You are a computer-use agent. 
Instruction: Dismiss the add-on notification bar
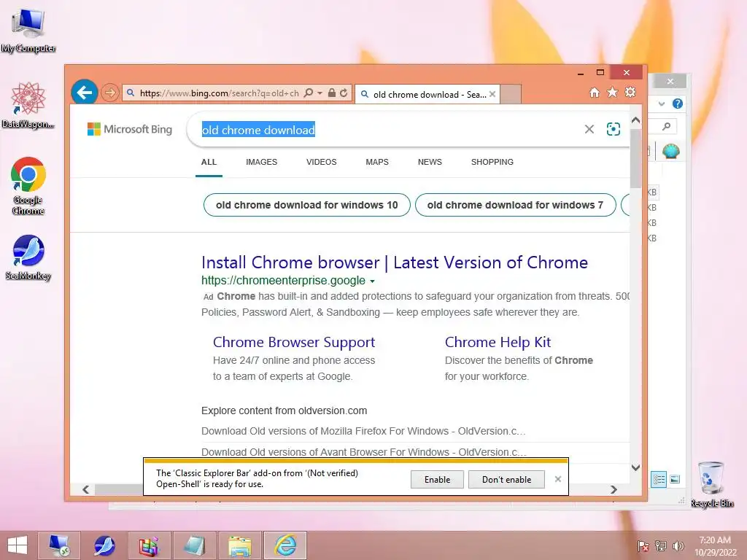click(x=558, y=479)
